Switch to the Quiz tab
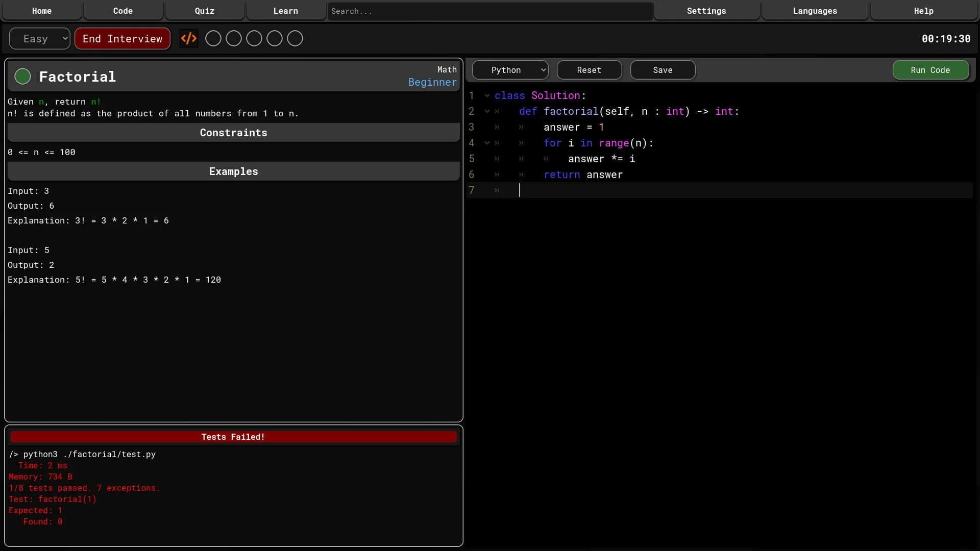 [204, 11]
